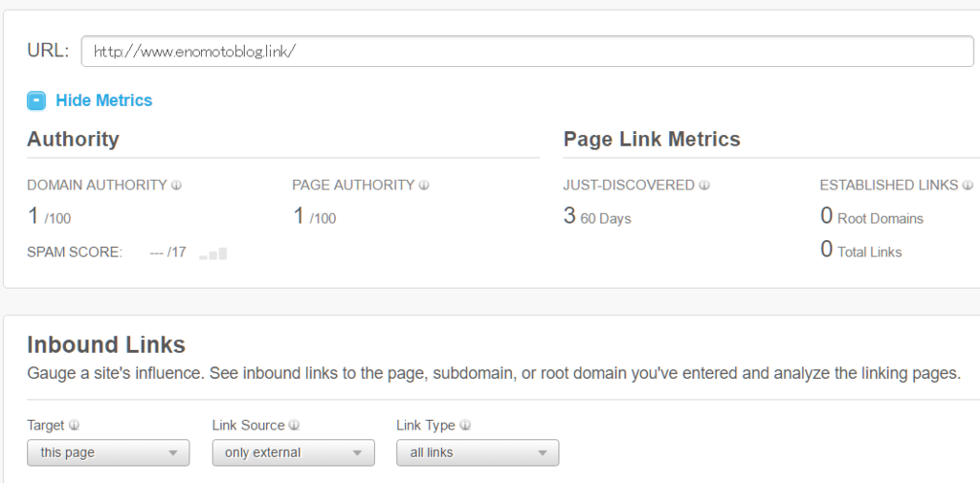Open Link Type dropdown set to all links

478,452
